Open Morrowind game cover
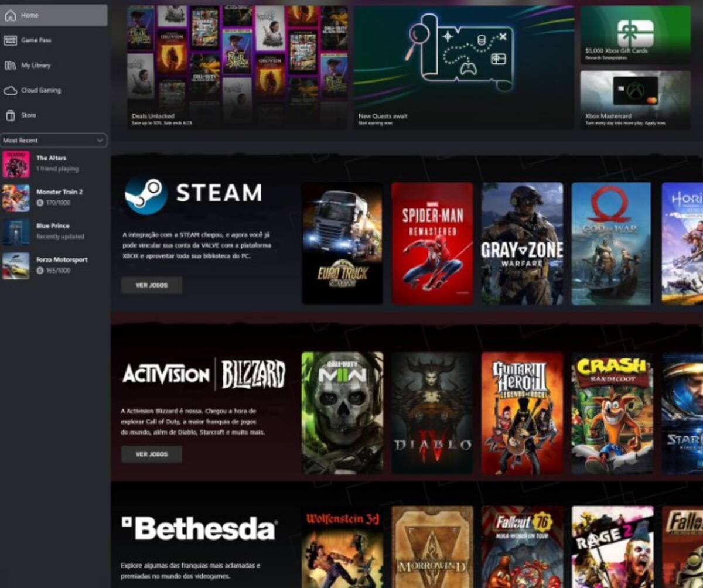The image size is (703, 588). [x=432, y=547]
